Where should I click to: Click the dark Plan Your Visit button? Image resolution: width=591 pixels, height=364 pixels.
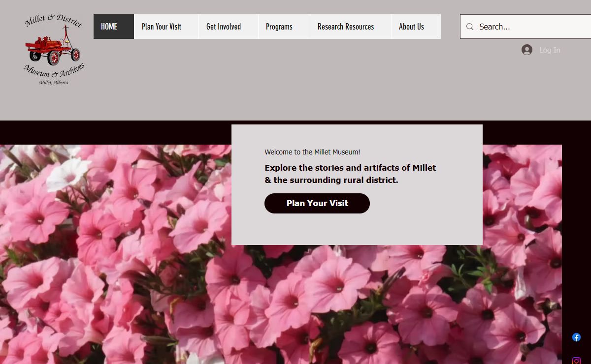(317, 203)
